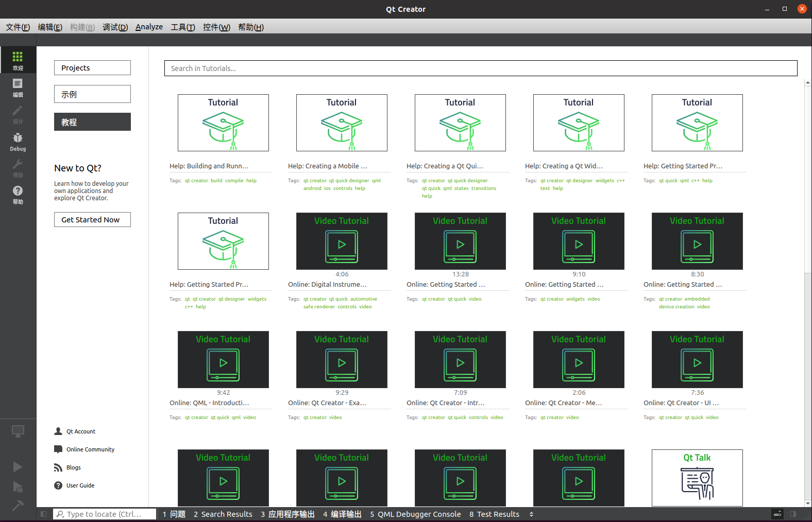Screen dimensions: 812x522
Task: Click the 'automotive' tag link
Action: click(364, 299)
